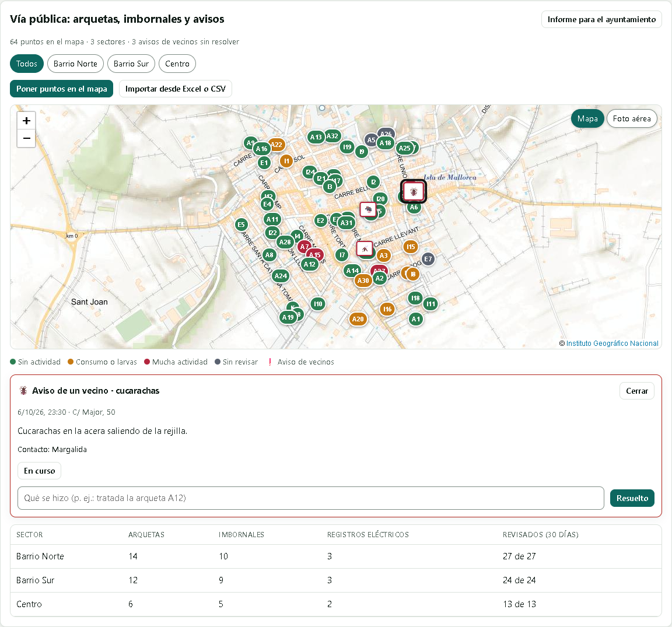
Task: Select map point A13
Action: point(316,137)
